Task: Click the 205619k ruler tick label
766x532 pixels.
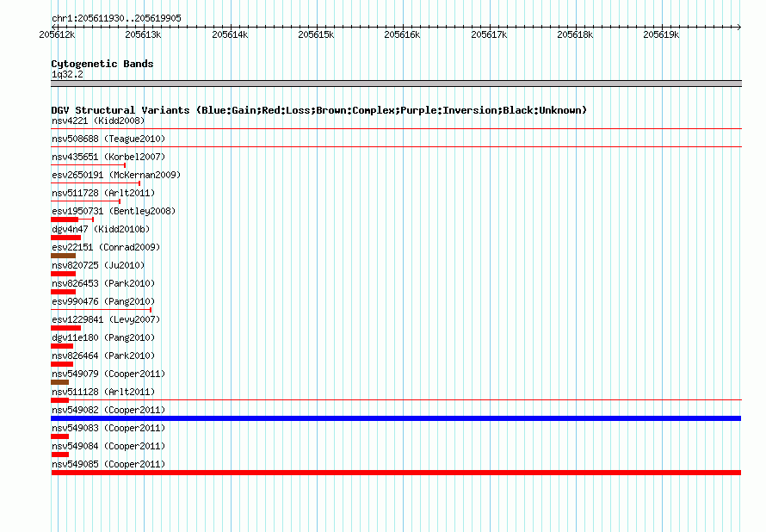Action: 661,34
